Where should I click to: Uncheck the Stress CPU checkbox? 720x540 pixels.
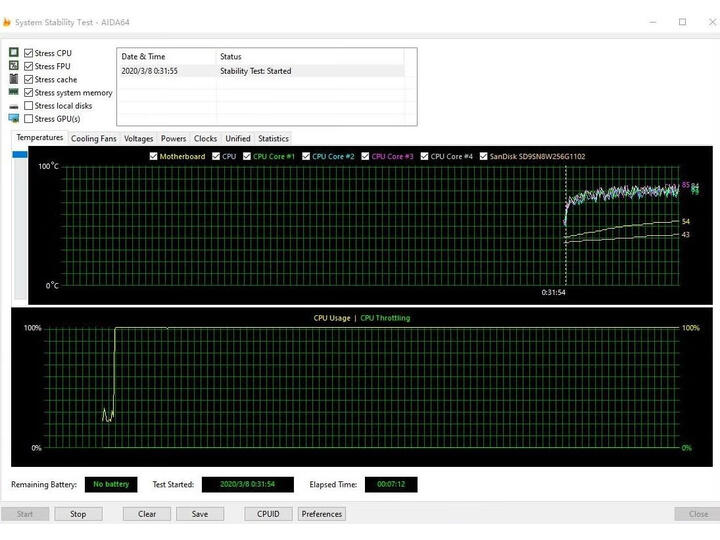tap(28, 53)
